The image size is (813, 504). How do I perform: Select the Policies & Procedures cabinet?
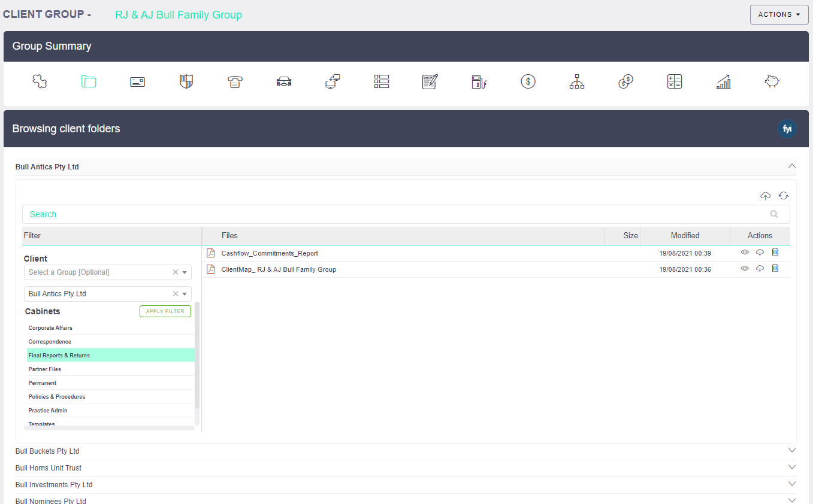coord(111,397)
